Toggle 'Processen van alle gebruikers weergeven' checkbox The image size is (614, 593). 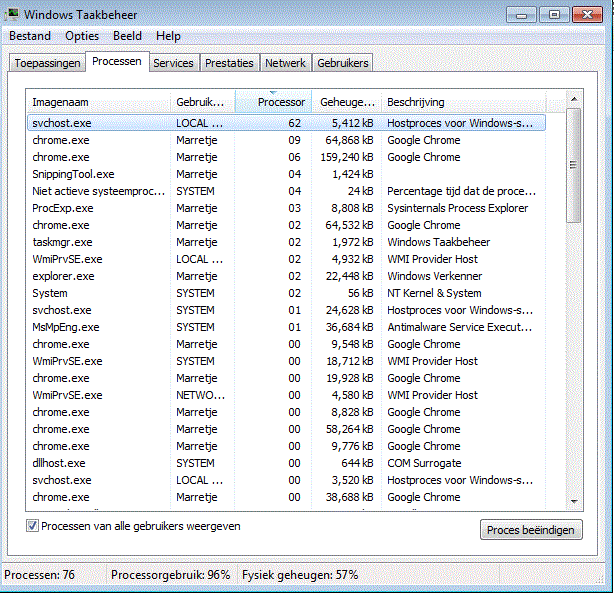(33, 526)
